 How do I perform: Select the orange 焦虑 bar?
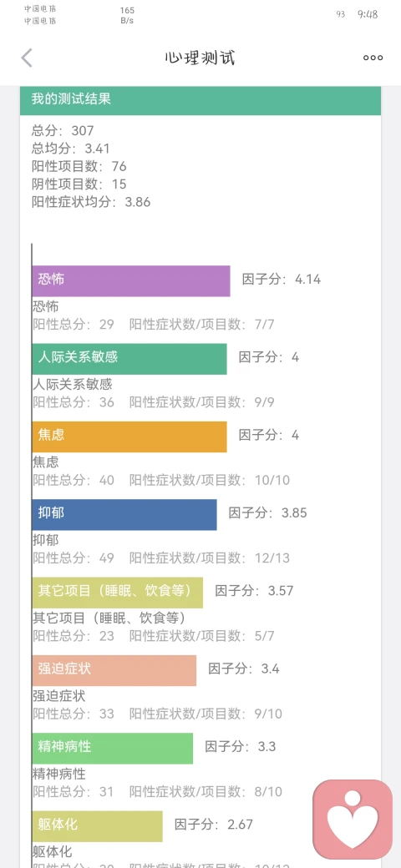tap(129, 437)
